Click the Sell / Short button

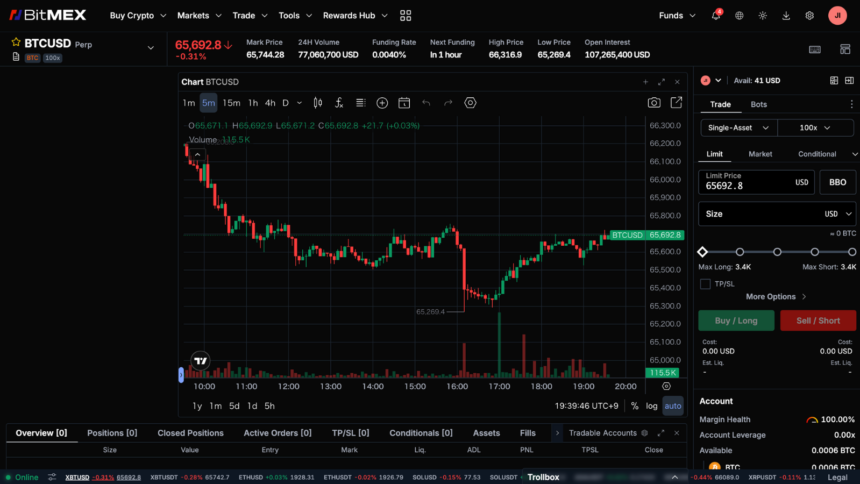818,320
